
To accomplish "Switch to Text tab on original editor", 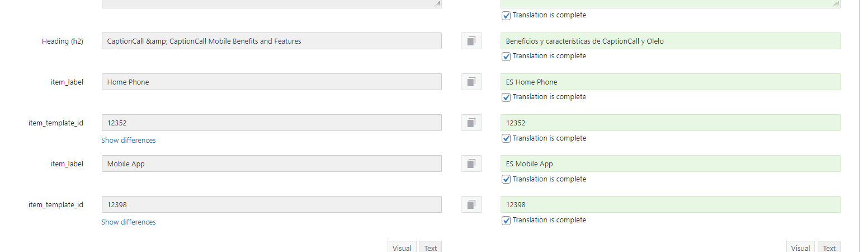I will pyautogui.click(x=431, y=247).
